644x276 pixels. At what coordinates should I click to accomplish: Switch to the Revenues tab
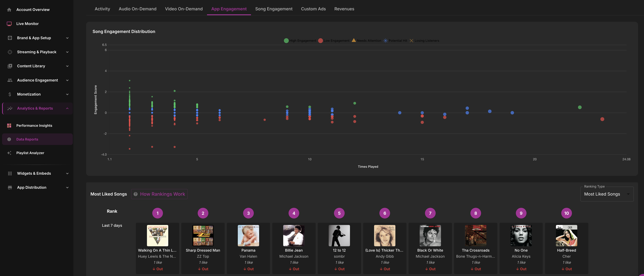(x=344, y=9)
